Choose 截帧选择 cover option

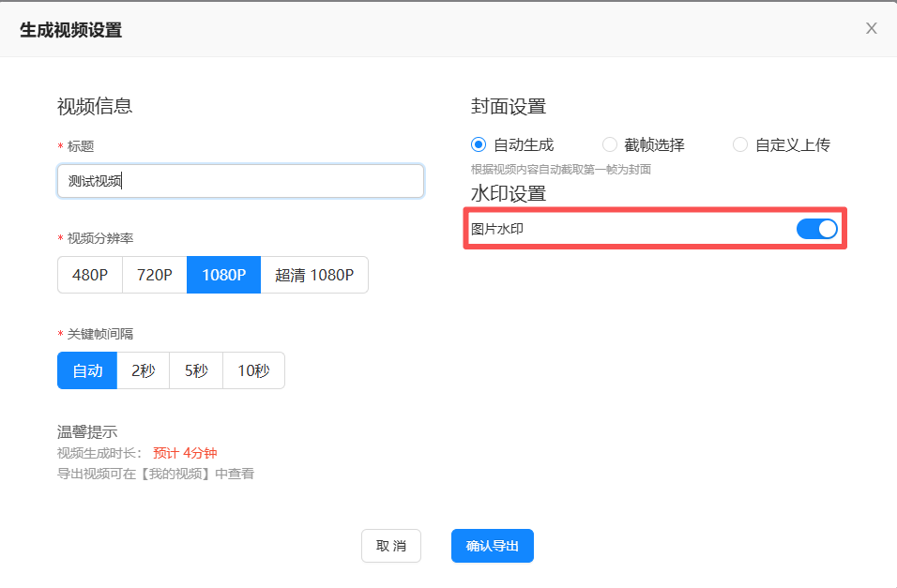click(x=610, y=144)
